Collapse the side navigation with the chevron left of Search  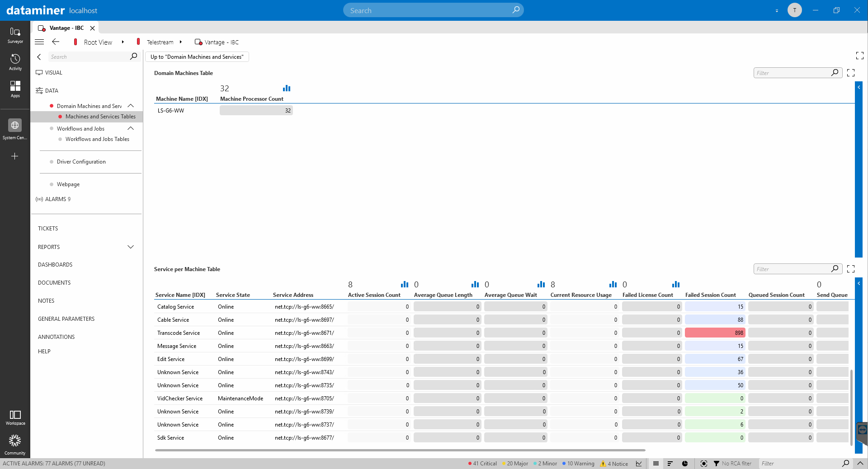pyautogui.click(x=39, y=57)
